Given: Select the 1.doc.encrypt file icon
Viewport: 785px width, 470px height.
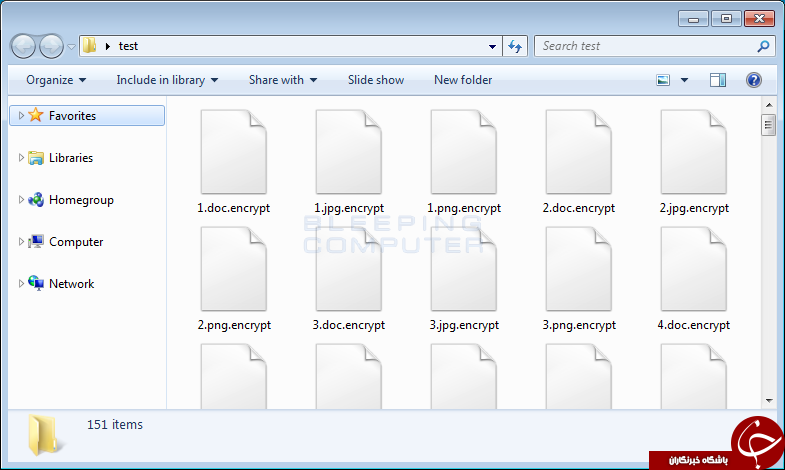Looking at the screenshot, I should pos(233,152).
